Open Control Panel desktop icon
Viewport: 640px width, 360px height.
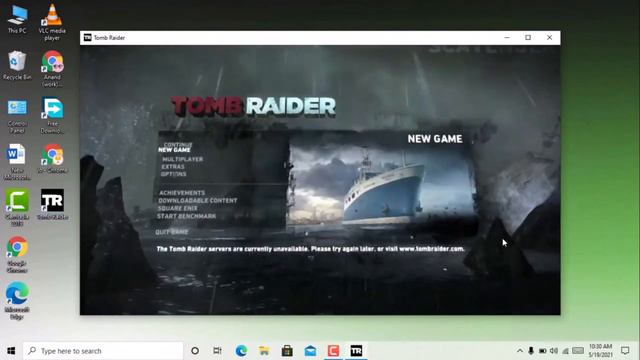[x=17, y=116]
